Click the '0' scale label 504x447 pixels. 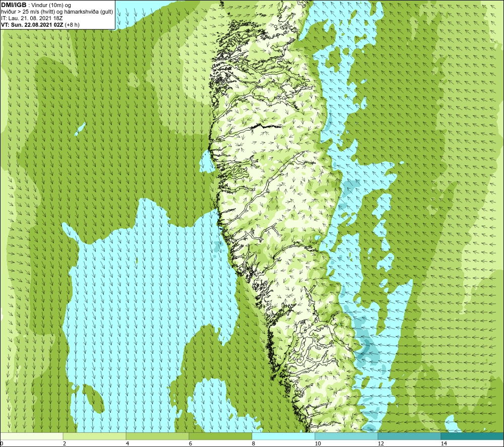[x=2, y=443]
